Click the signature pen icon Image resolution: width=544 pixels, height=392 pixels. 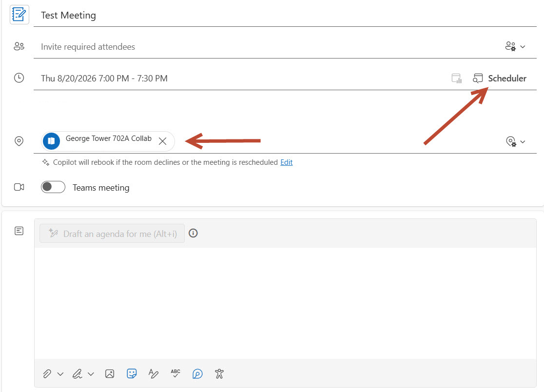(77, 373)
